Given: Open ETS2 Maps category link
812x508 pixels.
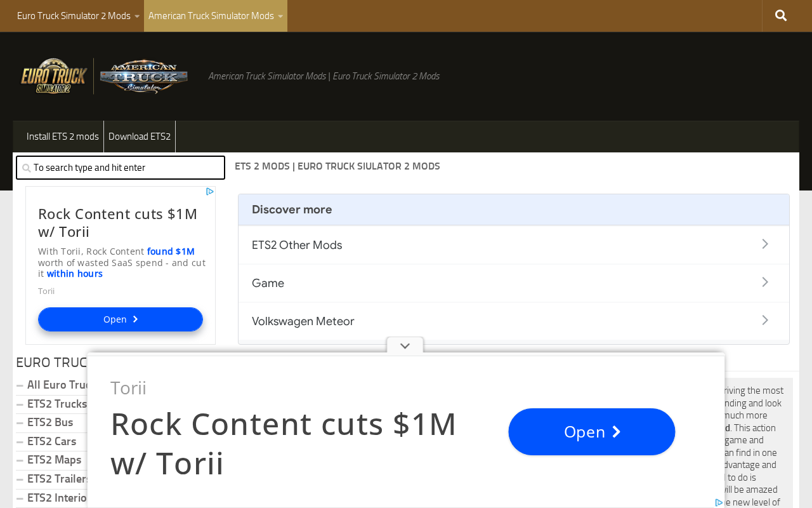Looking at the screenshot, I should click(x=54, y=460).
